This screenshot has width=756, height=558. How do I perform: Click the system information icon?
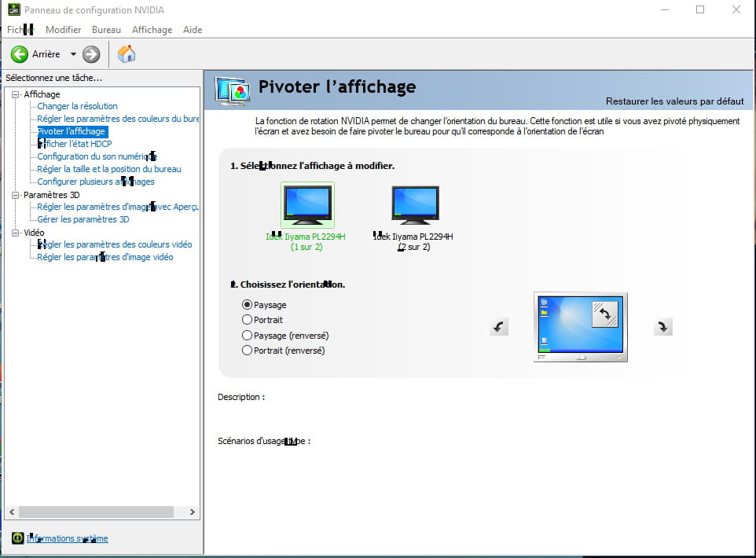18,538
